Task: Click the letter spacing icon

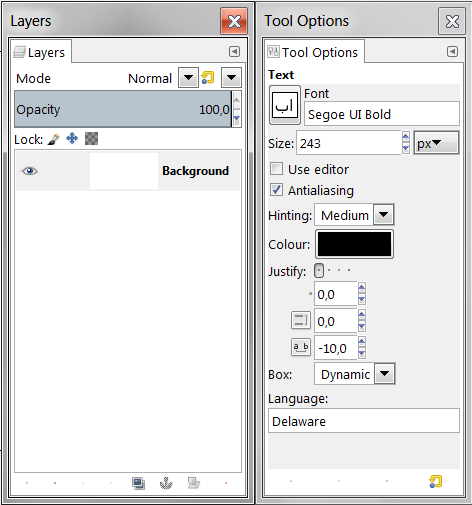Action: tap(301, 347)
